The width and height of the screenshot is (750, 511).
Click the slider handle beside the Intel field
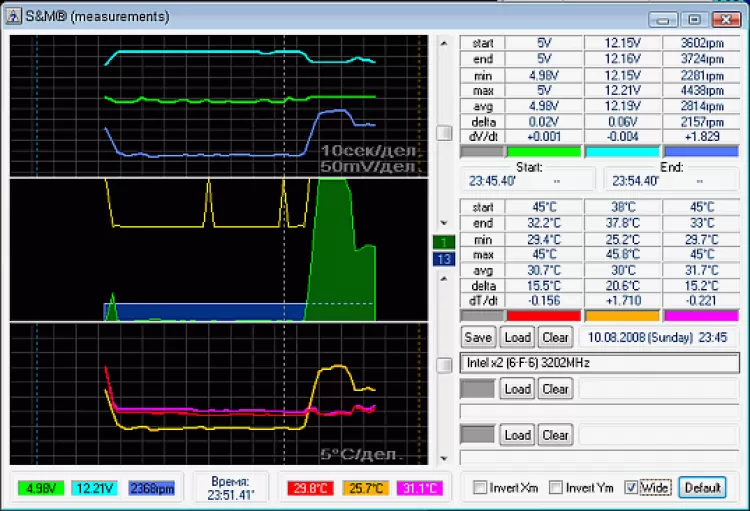click(x=443, y=365)
